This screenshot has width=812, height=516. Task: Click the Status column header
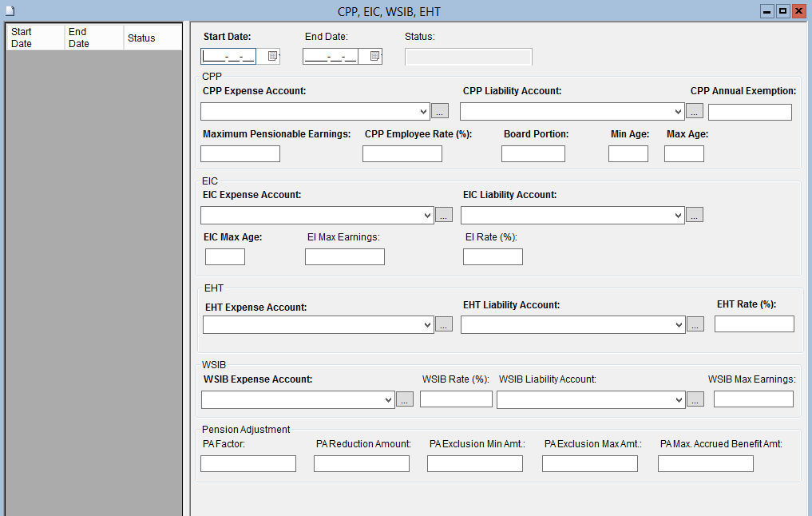tap(152, 38)
